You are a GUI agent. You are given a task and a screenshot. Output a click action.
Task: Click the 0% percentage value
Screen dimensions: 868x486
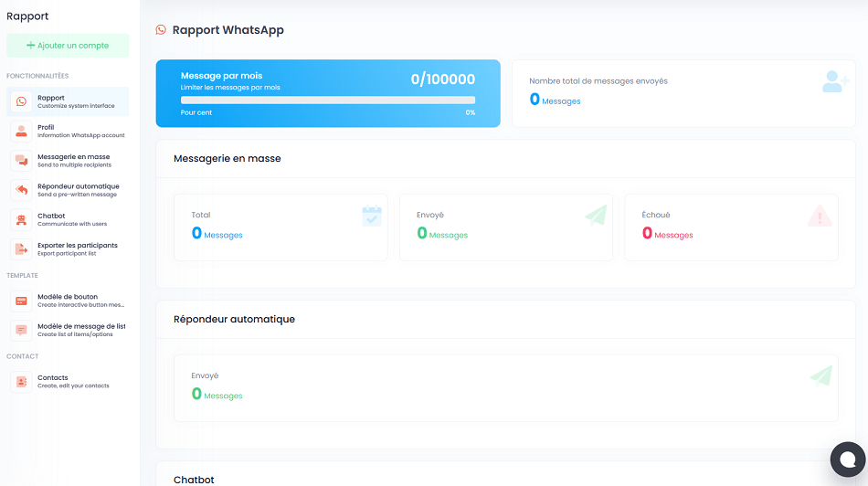coord(470,112)
